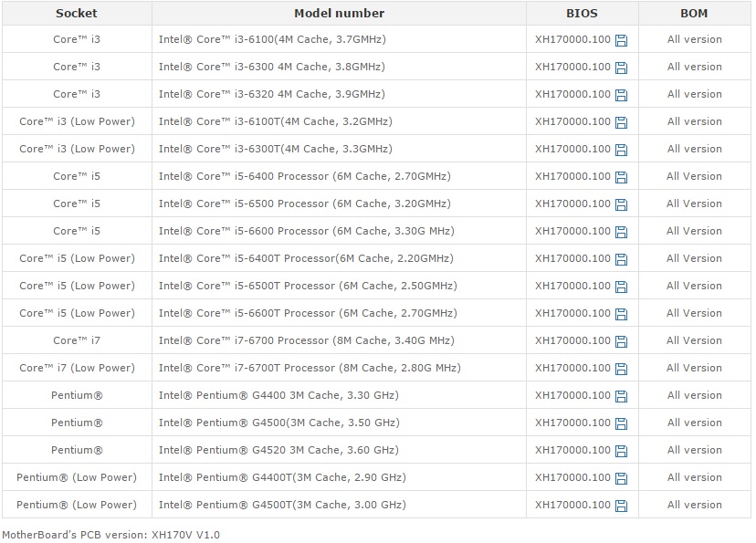Click the BOM column header
Screen dimensions: 756x543
(x=694, y=13)
